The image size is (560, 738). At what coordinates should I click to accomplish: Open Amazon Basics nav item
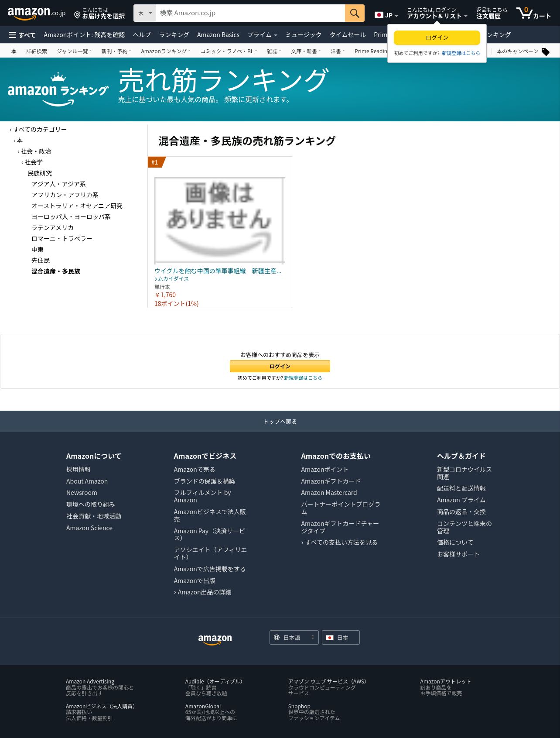(x=218, y=35)
